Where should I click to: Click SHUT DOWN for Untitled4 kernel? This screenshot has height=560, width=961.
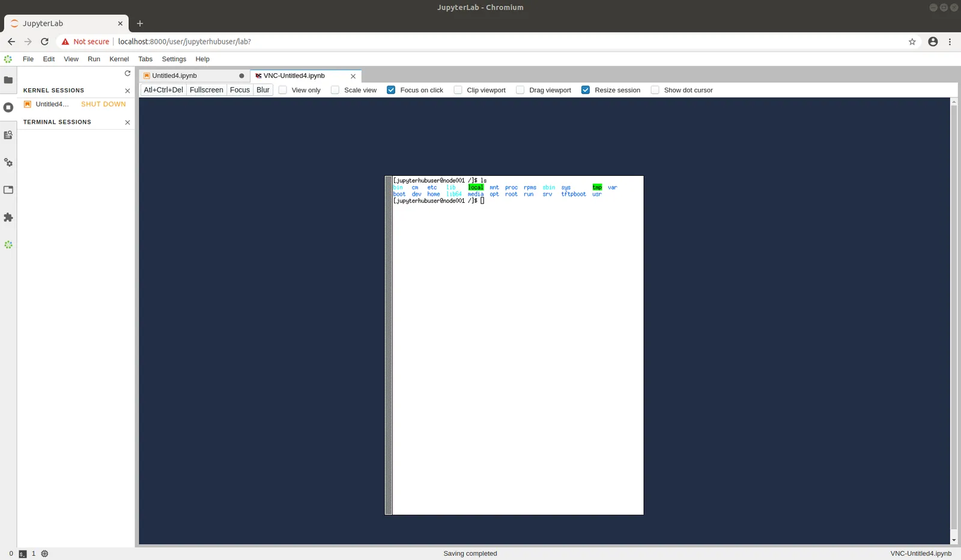(103, 104)
